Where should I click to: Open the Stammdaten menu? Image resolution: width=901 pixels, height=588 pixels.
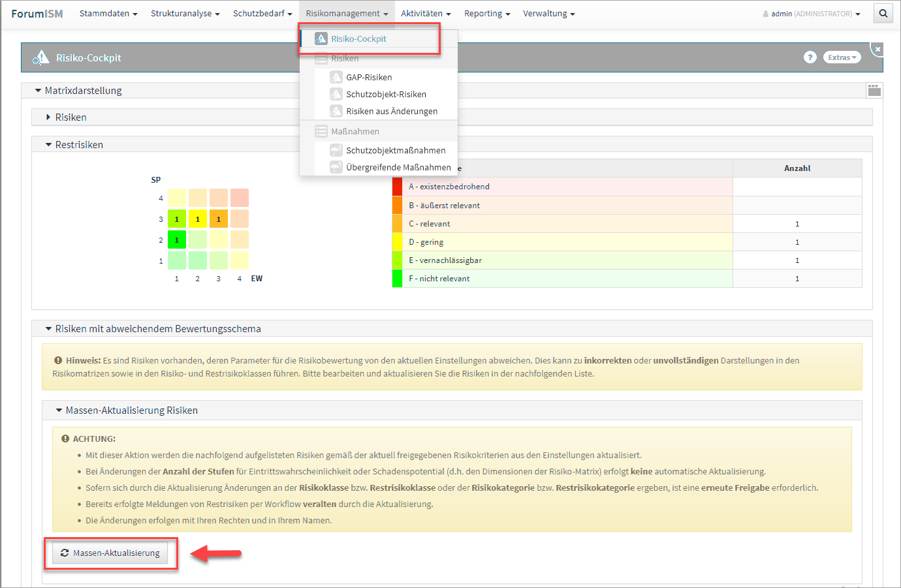coord(108,14)
